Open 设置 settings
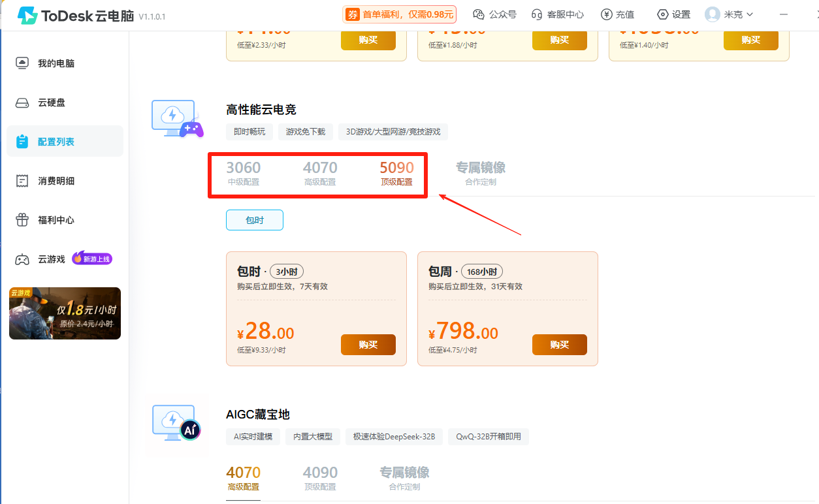 [673, 14]
